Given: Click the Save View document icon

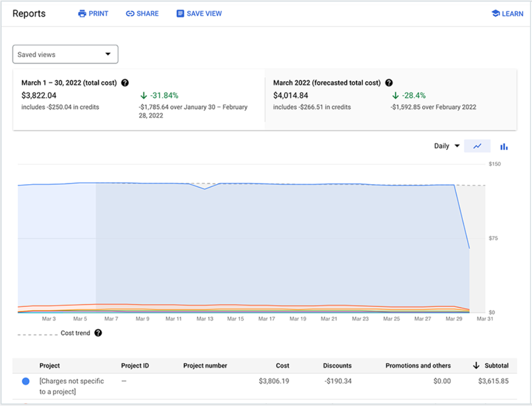Looking at the screenshot, I should click(180, 14).
